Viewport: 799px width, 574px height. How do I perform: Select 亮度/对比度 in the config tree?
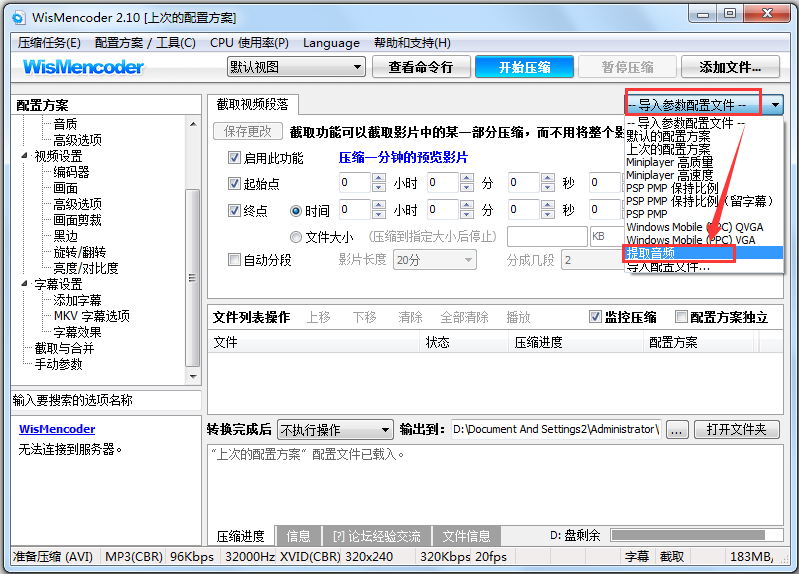(x=86, y=268)
